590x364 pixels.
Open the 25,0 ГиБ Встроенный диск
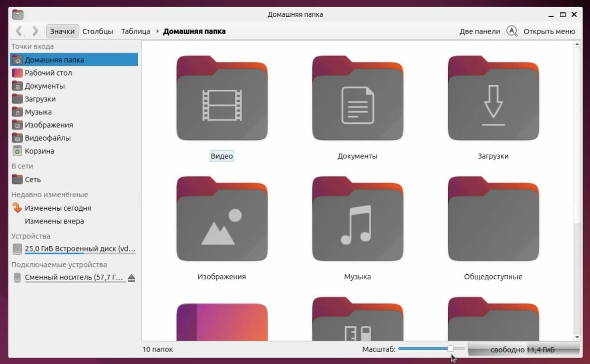74,249
